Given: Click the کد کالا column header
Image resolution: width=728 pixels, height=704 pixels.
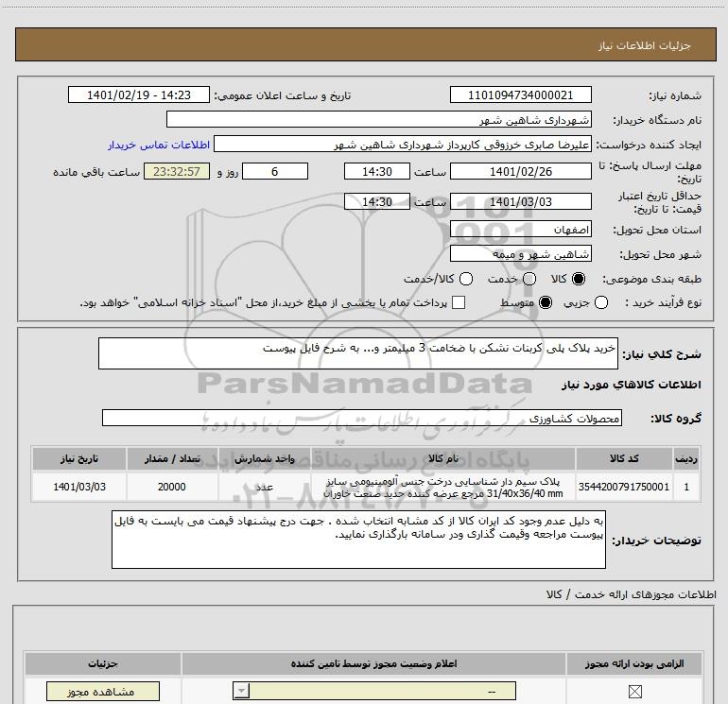Looking at the screenshot, I should (624, 459).
